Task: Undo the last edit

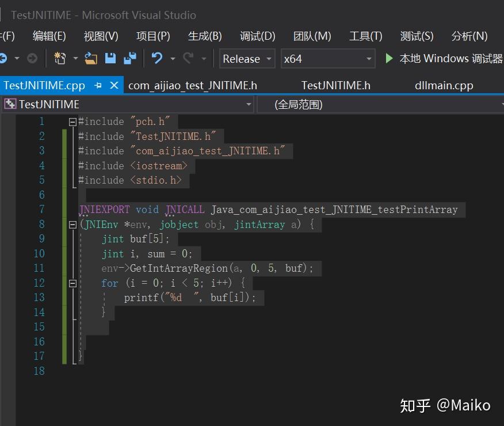Action: tap(158, 58)
